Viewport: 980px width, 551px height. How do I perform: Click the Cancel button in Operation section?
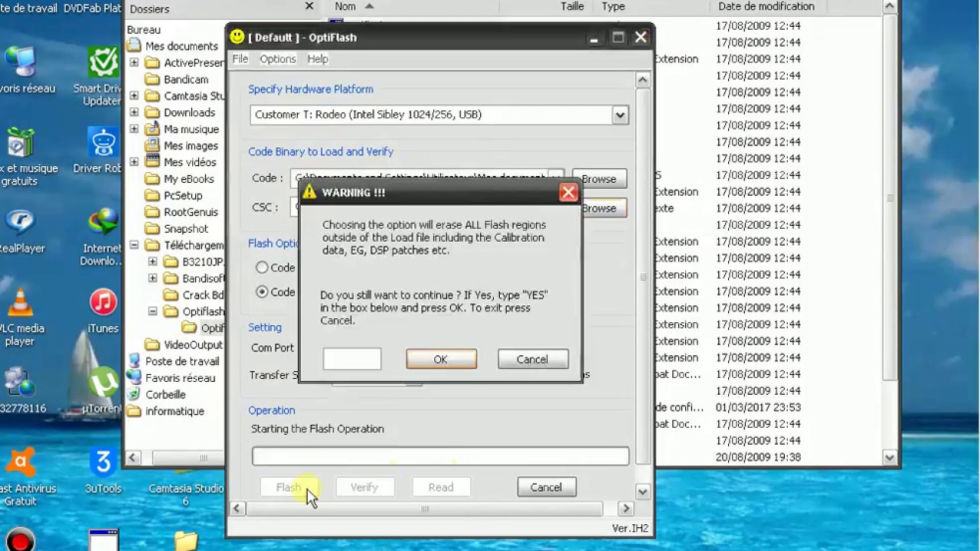pos(546,487)
